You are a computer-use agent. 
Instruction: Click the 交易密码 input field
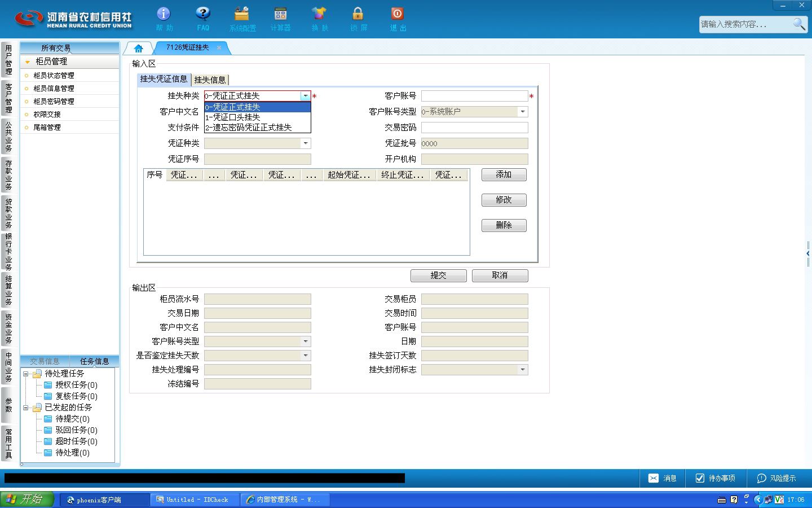point(475,128)
